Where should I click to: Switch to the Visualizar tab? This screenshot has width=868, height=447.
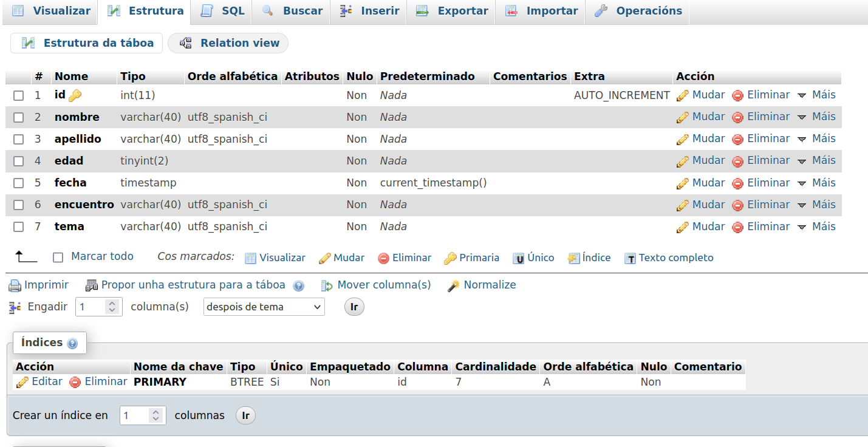(51, 11)
